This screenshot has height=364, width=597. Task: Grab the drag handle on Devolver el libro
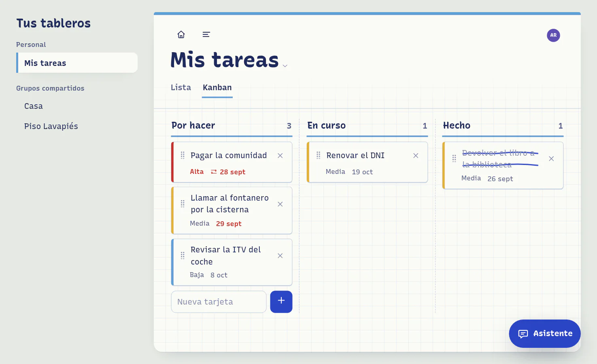454,159
